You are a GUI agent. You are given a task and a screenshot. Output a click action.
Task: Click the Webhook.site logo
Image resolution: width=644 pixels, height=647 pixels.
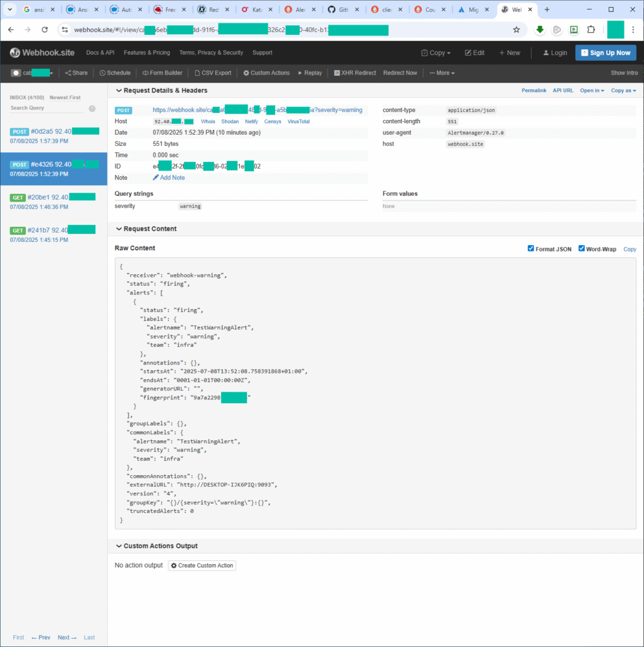coord(42,52)
